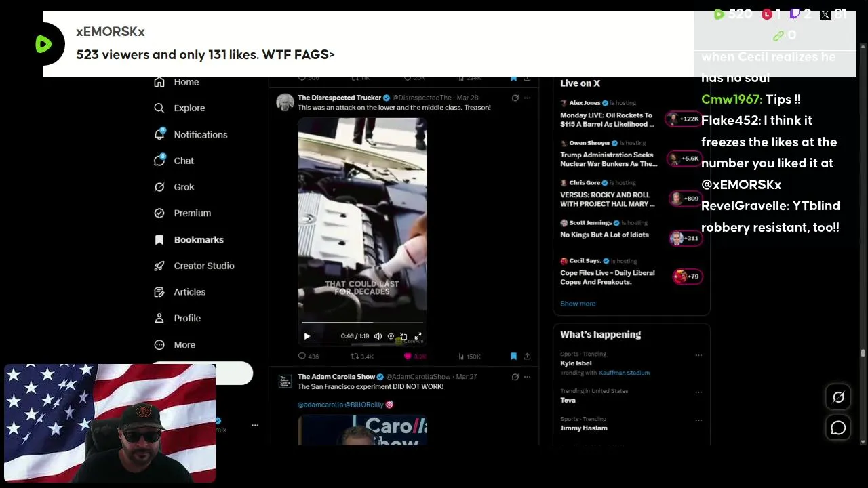This screenshot has width=868, height=488.
Task: Open more options for Kyle Isbel trend
Action: point(698,354)
